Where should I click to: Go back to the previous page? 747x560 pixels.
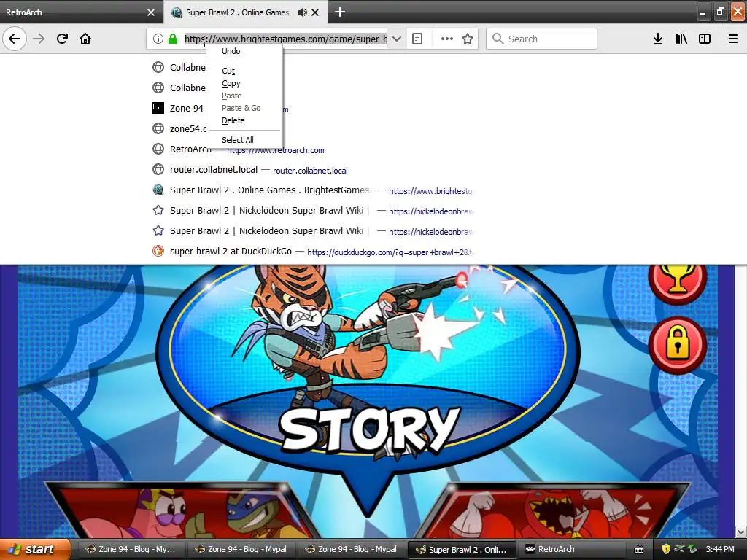pos(15,39)
